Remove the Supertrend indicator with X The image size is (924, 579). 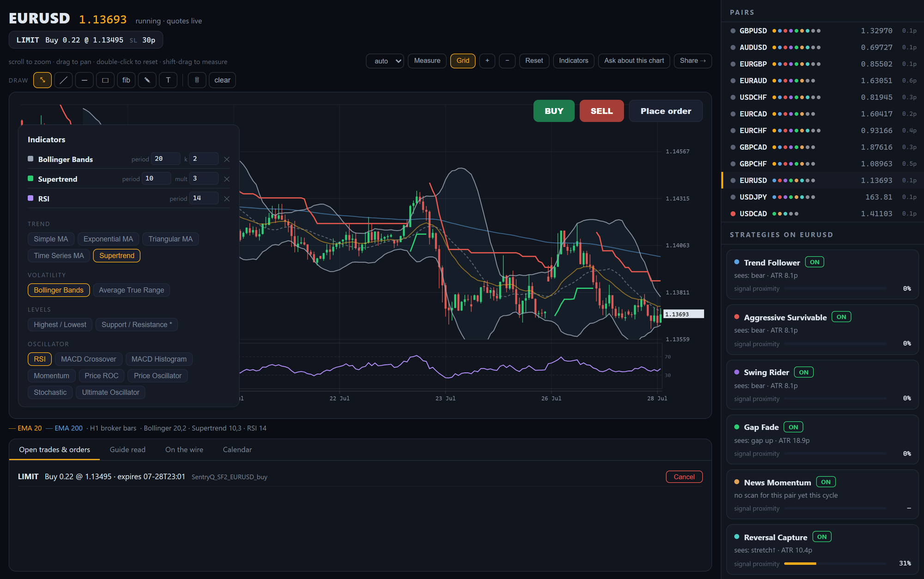(x=227, y=179)
